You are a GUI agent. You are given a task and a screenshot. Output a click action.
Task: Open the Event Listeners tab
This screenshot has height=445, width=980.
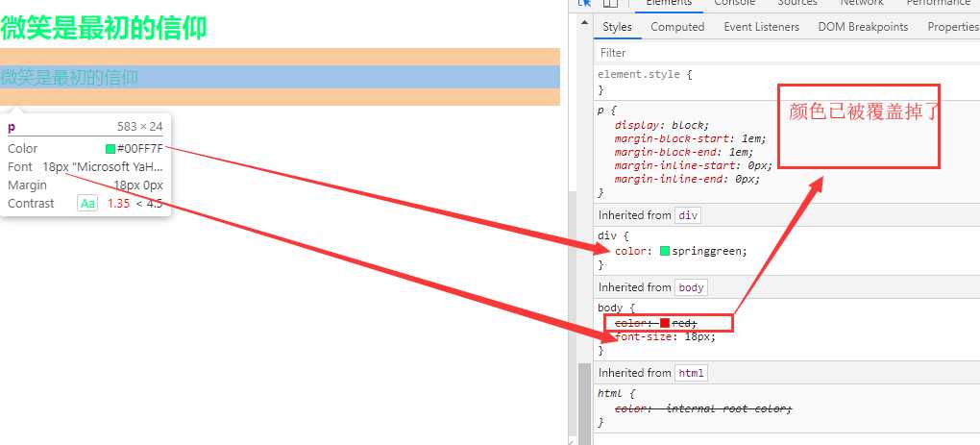click(761, 27)
